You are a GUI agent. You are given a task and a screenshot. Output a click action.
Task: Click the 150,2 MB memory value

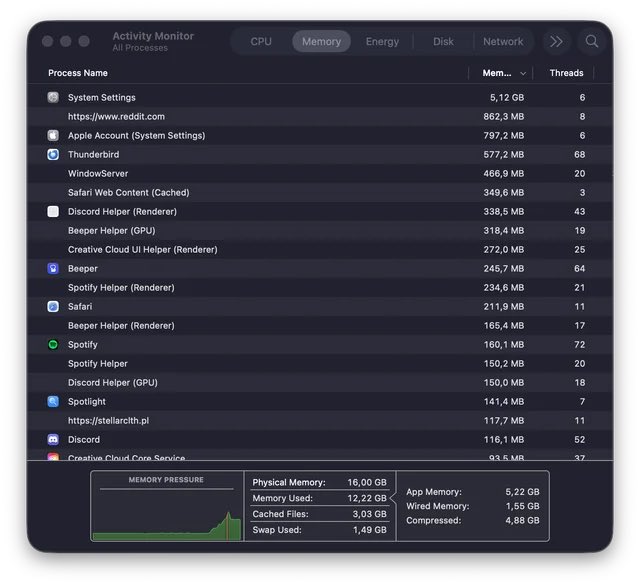click(504, 364)
